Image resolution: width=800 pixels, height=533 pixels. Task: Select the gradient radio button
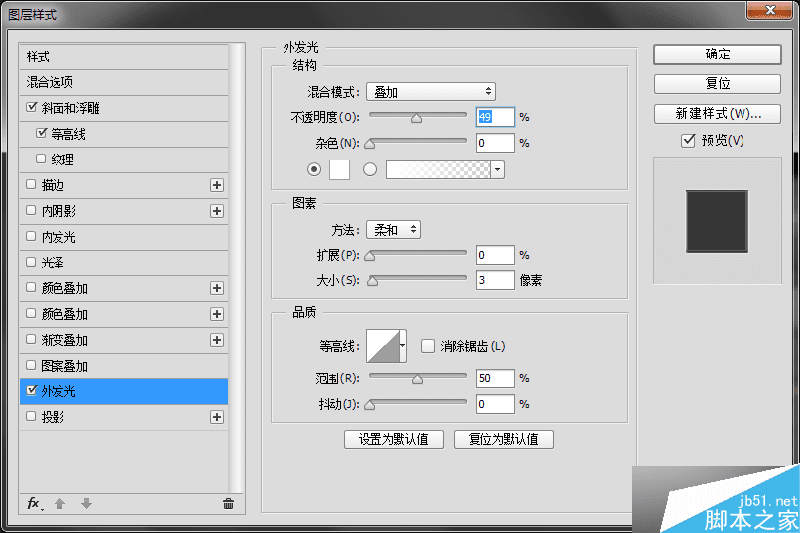[x=370, y=169]
